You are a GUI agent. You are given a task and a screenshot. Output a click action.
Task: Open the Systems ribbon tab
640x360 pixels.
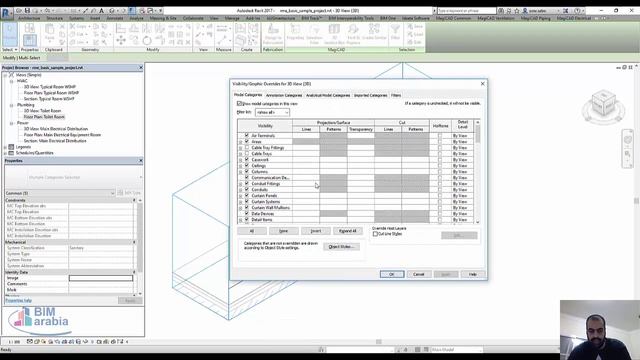coord(76,18)
